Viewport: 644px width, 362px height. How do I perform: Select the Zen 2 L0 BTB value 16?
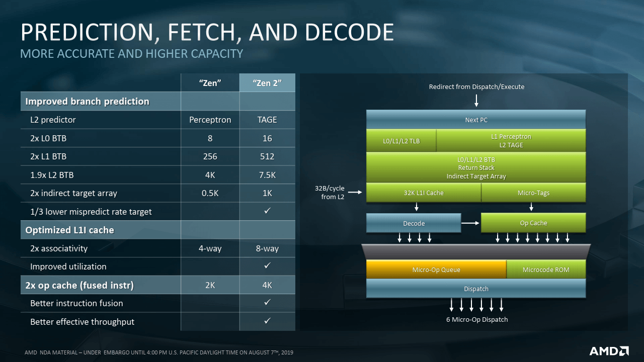[267, 138]
